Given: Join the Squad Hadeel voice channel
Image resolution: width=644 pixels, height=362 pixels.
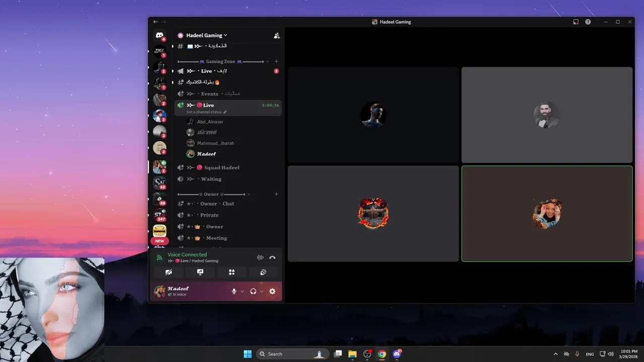Looking at the screenshot, I should tap(228, 167).
